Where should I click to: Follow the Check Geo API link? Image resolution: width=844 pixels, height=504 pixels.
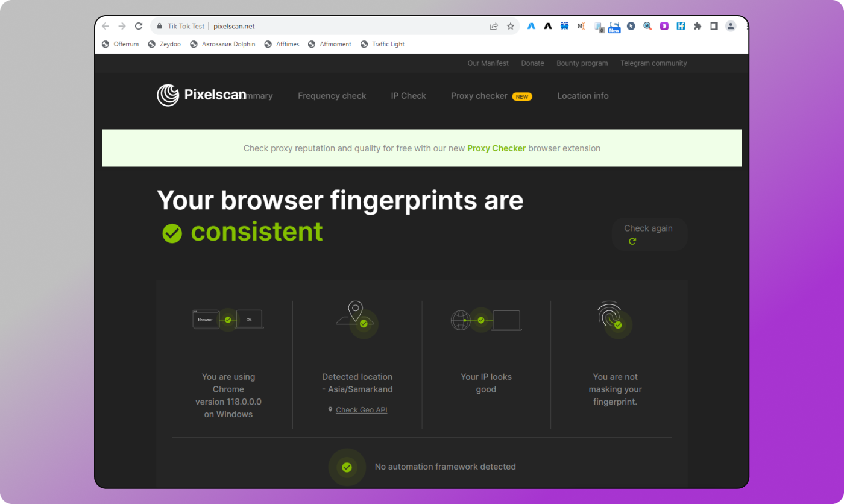click(x=361, y=410)
